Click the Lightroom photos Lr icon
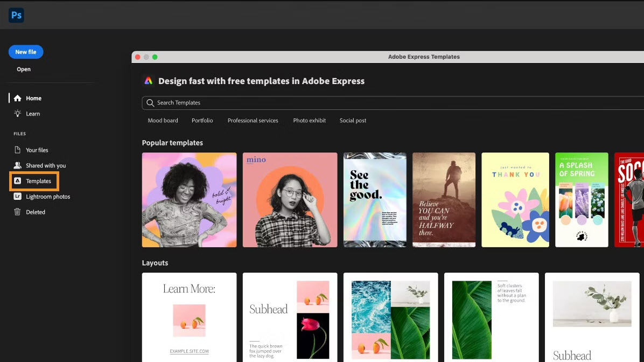The image size is (644, 362). 18,197
